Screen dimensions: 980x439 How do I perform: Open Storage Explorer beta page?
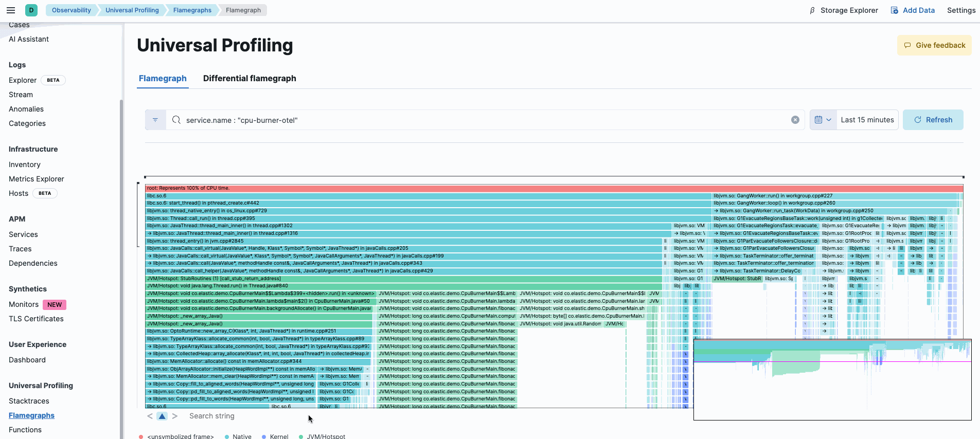tap(844, 10)
